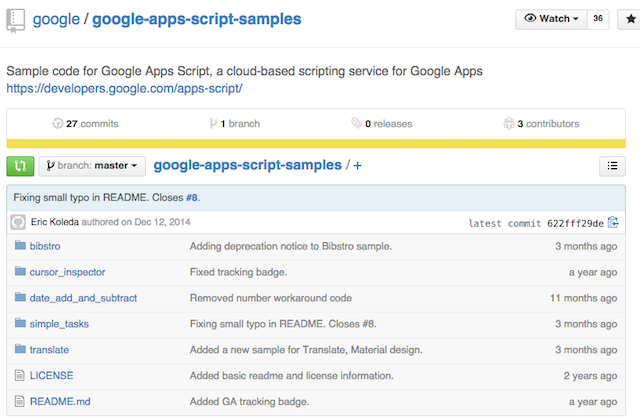Click the bibstro folder icon

tap(19, 246)
